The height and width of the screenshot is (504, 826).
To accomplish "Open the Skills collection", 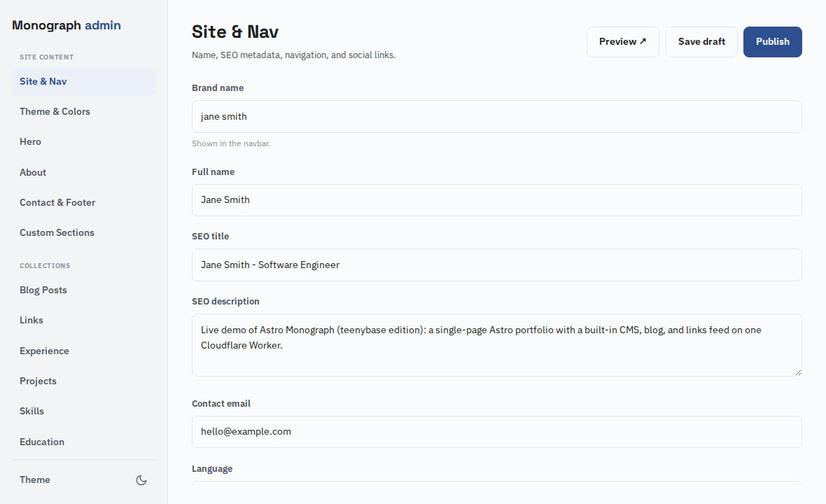I will click(x=83, y=411).
